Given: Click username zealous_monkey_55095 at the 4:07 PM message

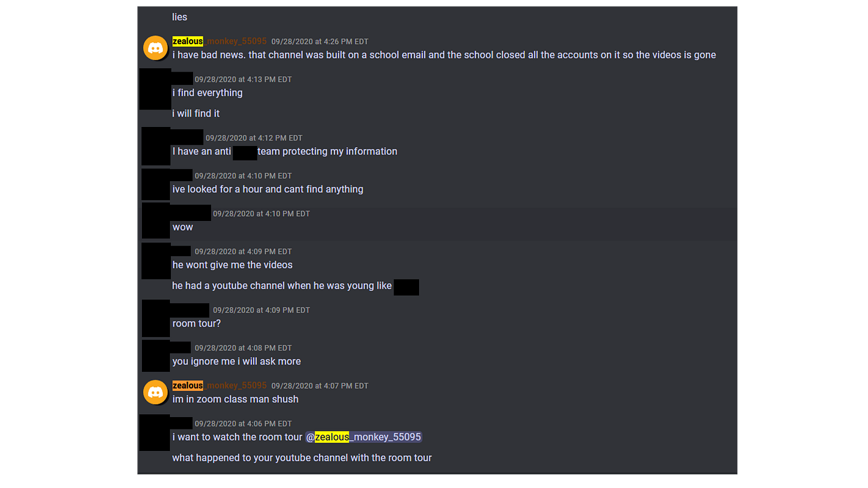Looking at the screenshot, I should 219,386.
